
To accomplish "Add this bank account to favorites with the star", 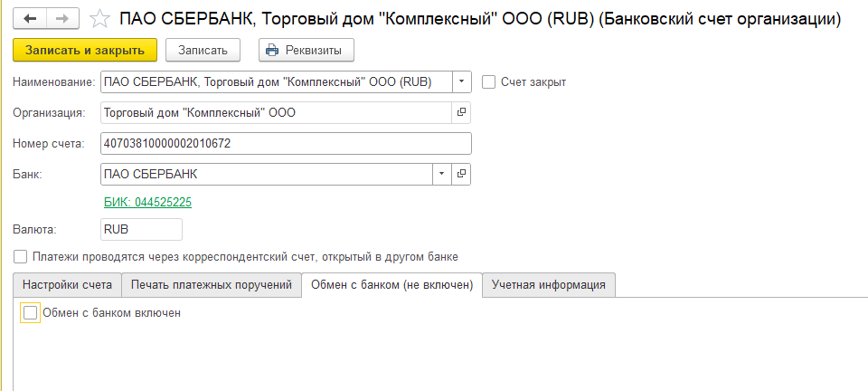I will tap(99, 19).
